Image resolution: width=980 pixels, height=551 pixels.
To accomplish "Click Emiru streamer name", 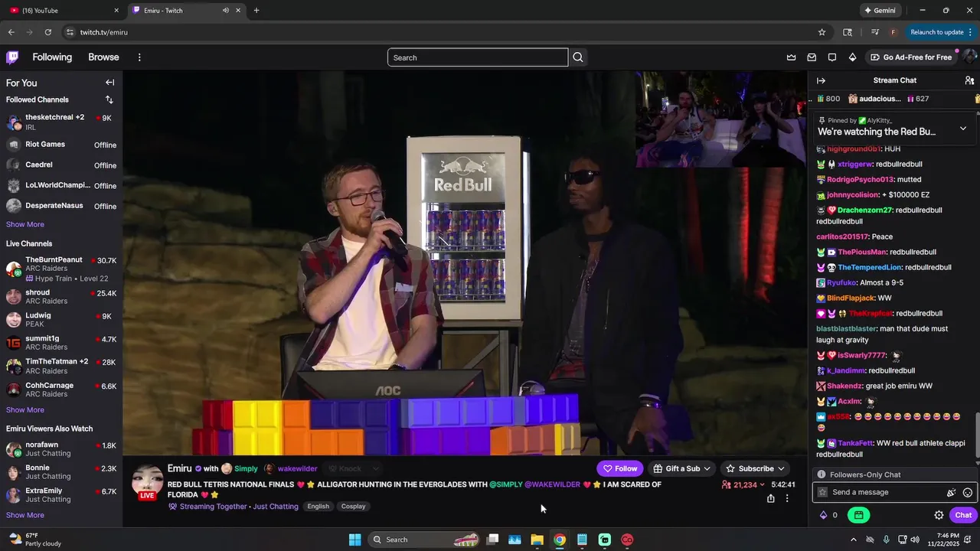I will (180, 468).
